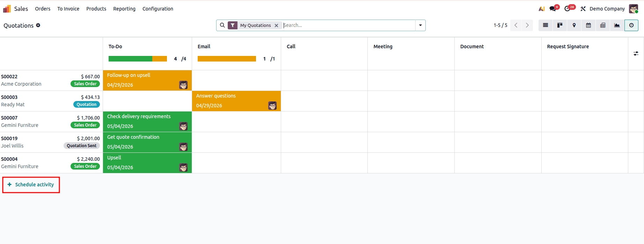This screenshot has height=244, width=644.
Task: Open Check delivery requirements activity
Action: click(147, 122)
